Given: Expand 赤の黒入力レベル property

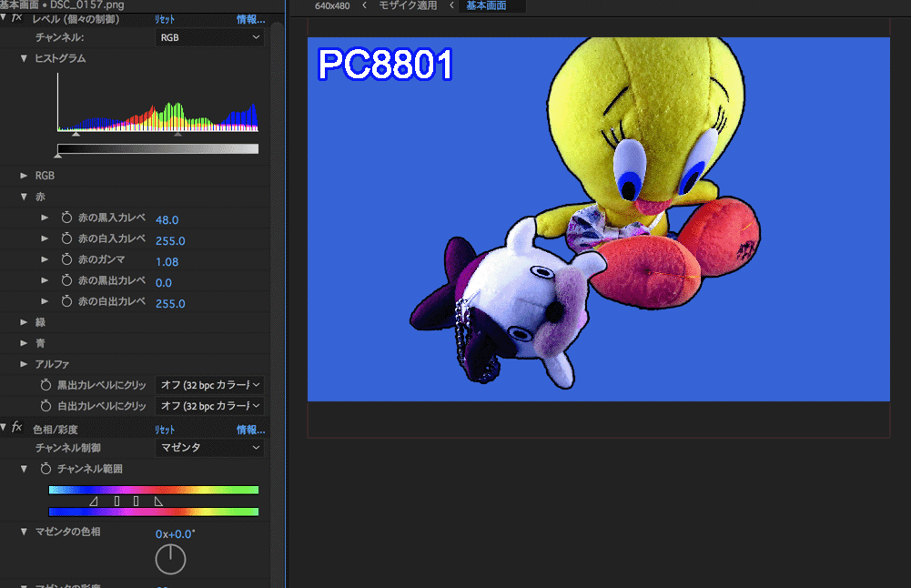Looking at the screenshot, I should (45, 218).
